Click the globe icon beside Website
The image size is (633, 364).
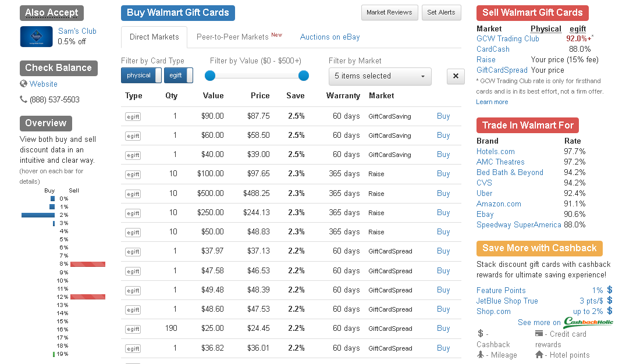point(24,84)
